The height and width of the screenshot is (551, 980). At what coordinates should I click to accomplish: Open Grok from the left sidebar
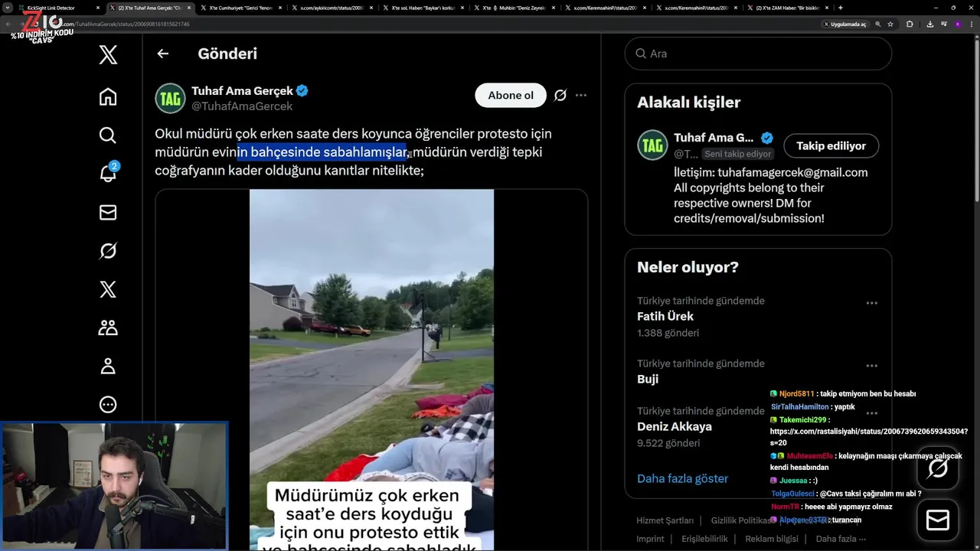[108, 251]
